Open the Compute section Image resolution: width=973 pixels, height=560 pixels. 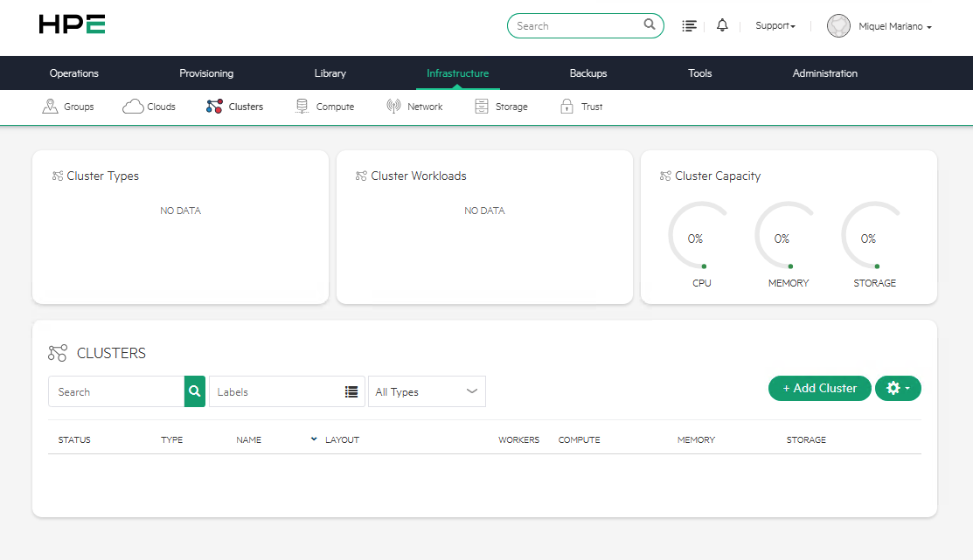pos(324,106)
